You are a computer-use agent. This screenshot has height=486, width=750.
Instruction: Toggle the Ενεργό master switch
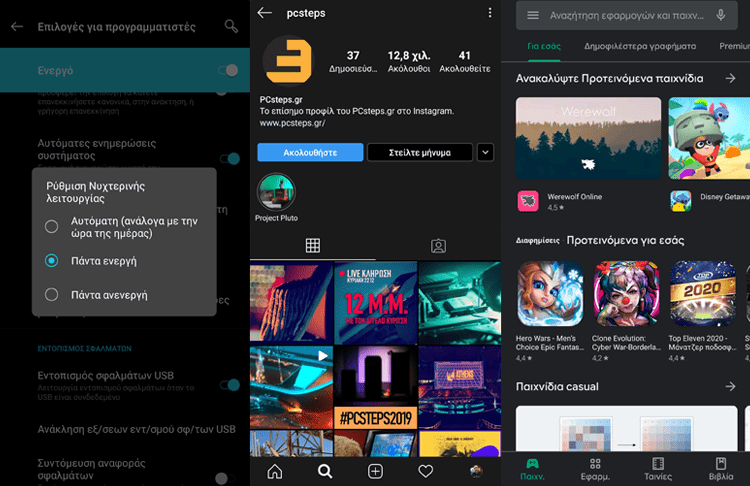click(x=228, y=71)
